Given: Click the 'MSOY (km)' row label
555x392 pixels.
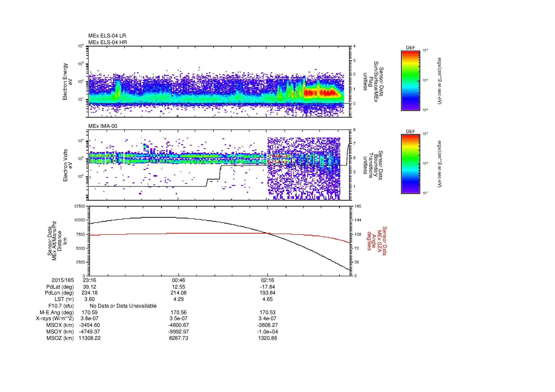Looking at the screenshot, I should point(60,332).
